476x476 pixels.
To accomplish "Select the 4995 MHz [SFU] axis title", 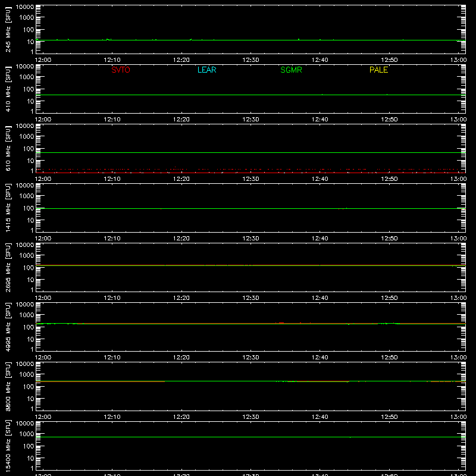I will pyautogui.click(x=8, y=327).
